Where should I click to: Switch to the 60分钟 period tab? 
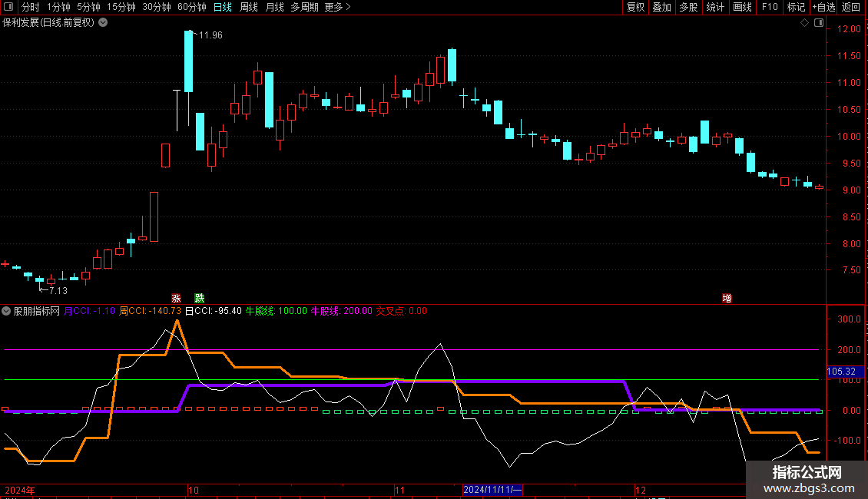tap(191, 7)
